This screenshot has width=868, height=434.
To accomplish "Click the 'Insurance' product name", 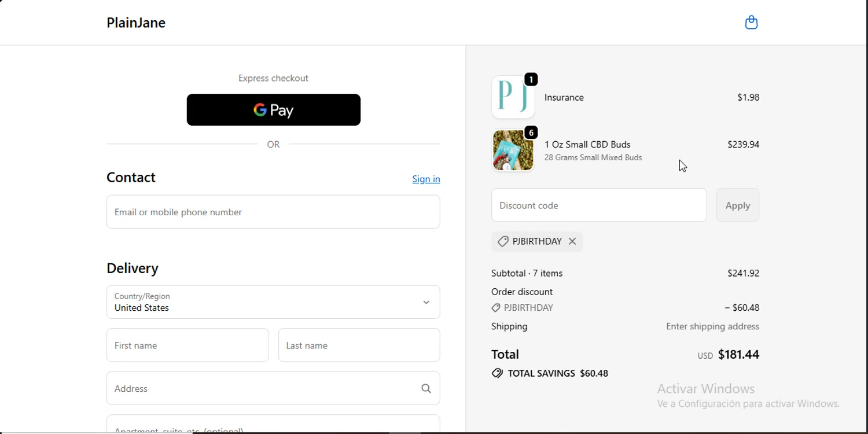I will point(564,97).
